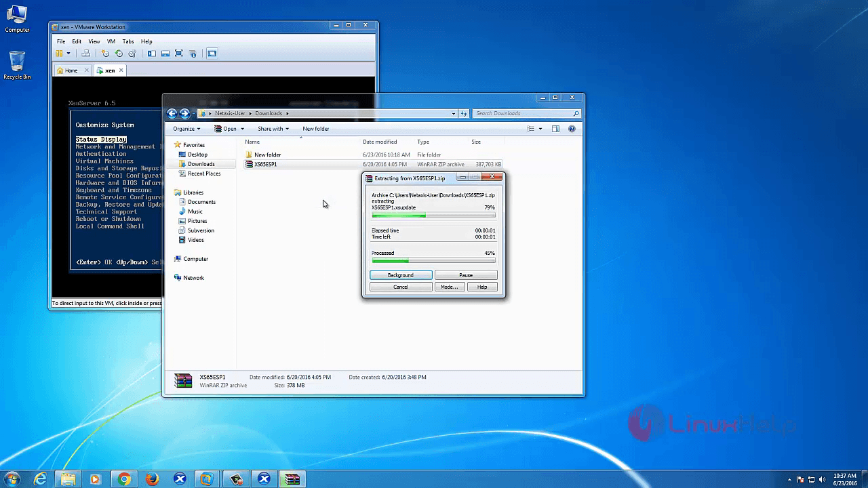This screenshot has height=488, width=868.
Task: Click VMware send Ctrl+Alt+Del icon
Action: coord(85,54)
